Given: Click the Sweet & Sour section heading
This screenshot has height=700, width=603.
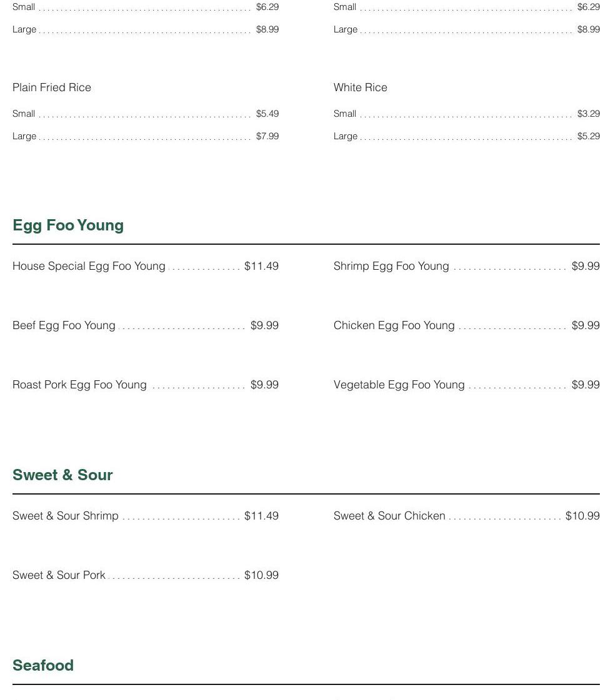Looking at the screenshot, I should coord(62,475).
